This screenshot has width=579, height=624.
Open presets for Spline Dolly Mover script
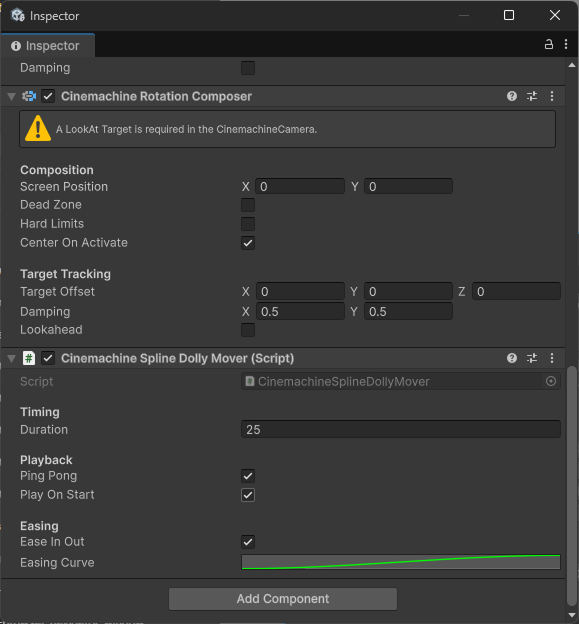(532, 358)
